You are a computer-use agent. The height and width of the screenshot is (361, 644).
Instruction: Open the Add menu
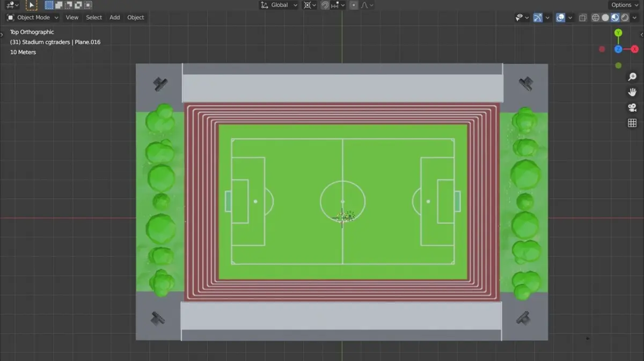(x=115, y=17)
